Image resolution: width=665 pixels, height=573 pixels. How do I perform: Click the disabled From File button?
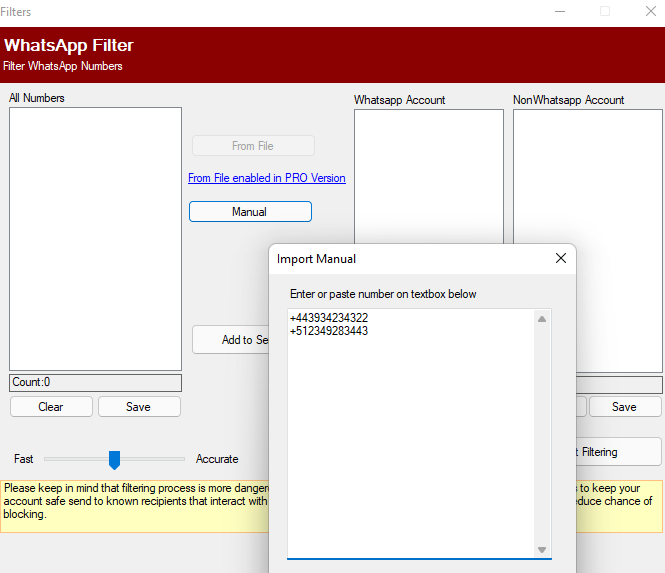click(x=253, y=146)
